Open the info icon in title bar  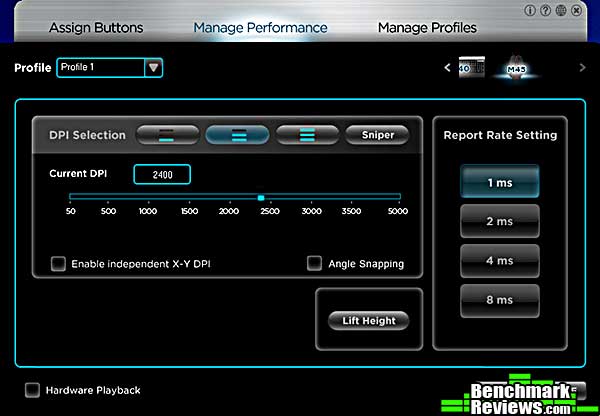click(528, 9)
